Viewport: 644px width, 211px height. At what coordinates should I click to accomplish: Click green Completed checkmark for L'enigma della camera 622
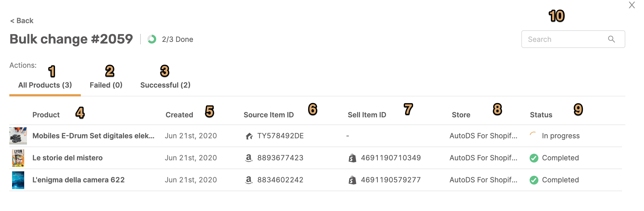(x=534, y=180)
